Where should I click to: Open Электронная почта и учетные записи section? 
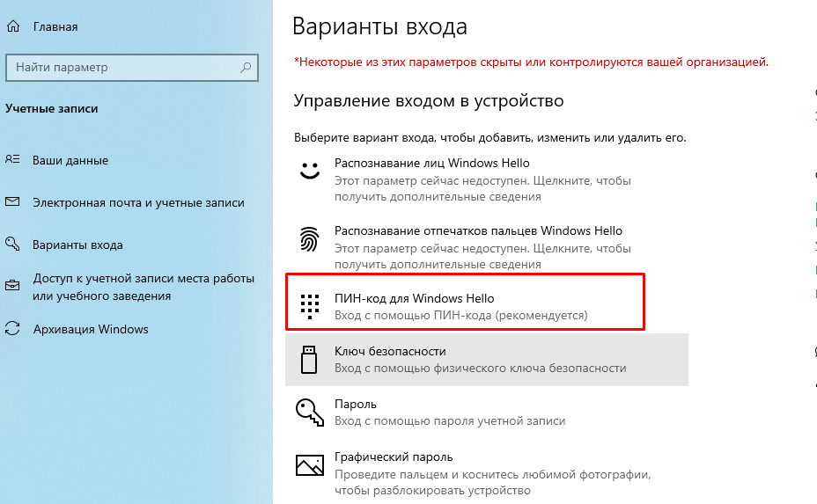click(138, 202)
